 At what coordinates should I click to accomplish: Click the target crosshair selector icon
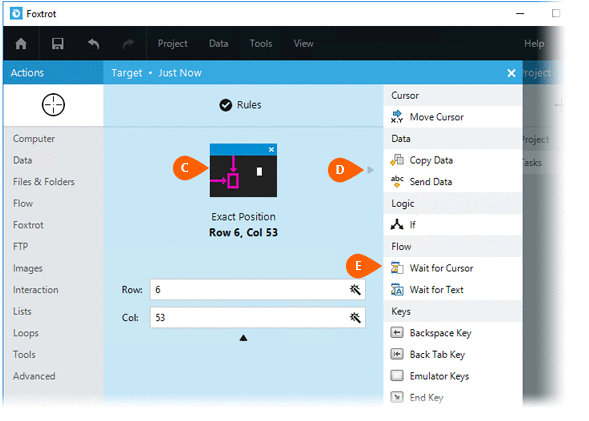click(53, 105)
